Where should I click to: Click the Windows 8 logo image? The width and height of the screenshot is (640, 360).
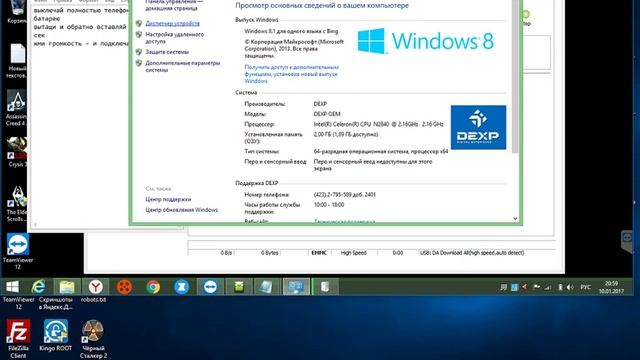coord(426,41)
